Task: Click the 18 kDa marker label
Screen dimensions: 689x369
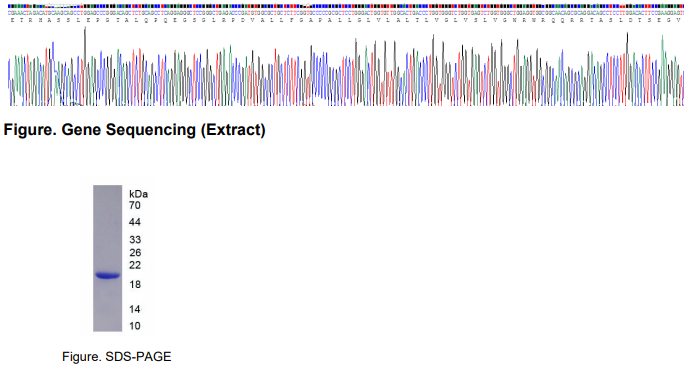Action: [134, 285]
